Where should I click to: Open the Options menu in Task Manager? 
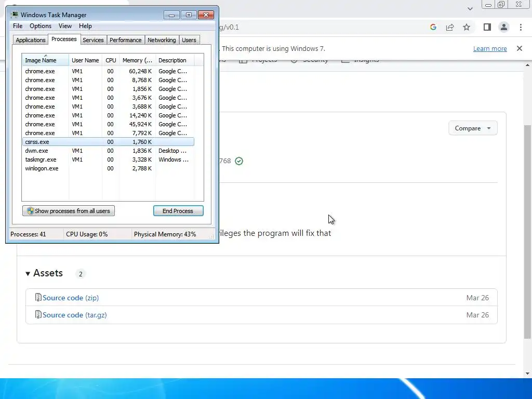point(41,26)
